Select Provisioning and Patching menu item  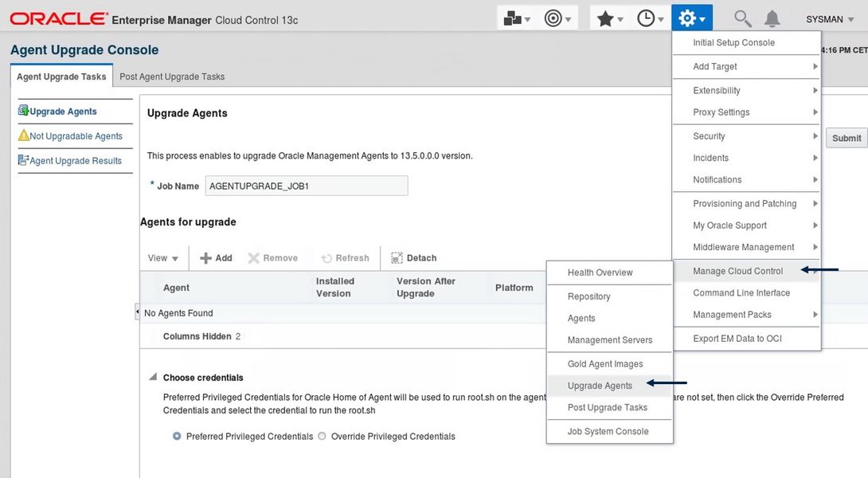pos(746,204)
